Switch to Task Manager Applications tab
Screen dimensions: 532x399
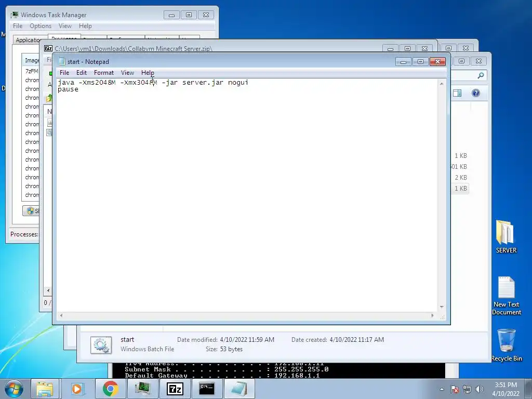point(29,39)
